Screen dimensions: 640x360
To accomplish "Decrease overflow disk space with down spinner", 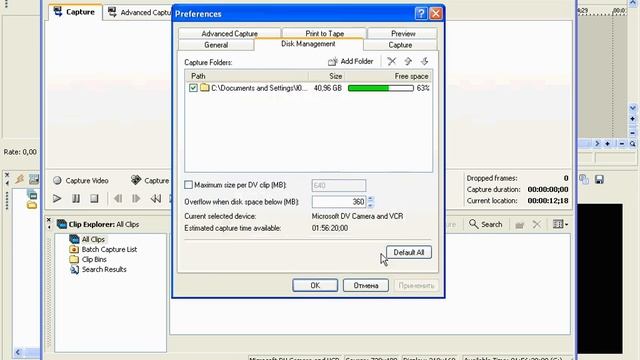I will click(x=371, y=204).
